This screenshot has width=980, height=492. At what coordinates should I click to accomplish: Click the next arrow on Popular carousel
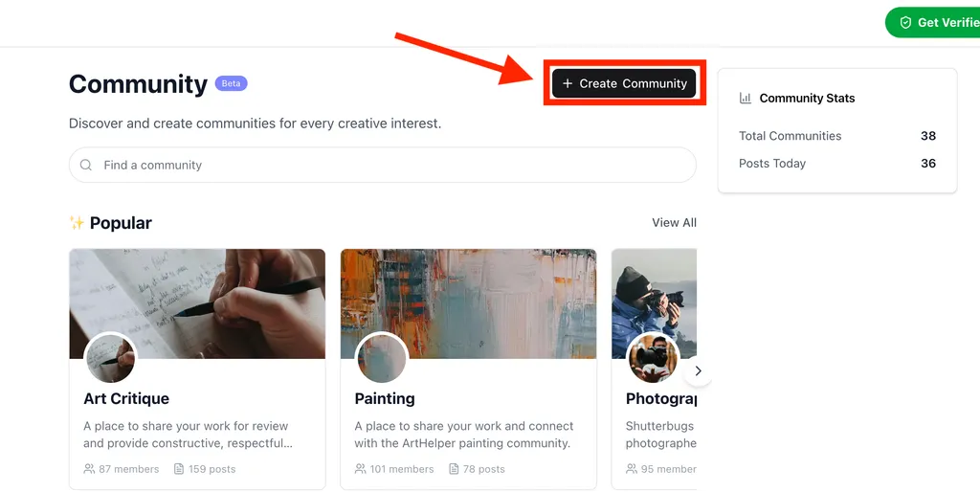click(698, 370)
